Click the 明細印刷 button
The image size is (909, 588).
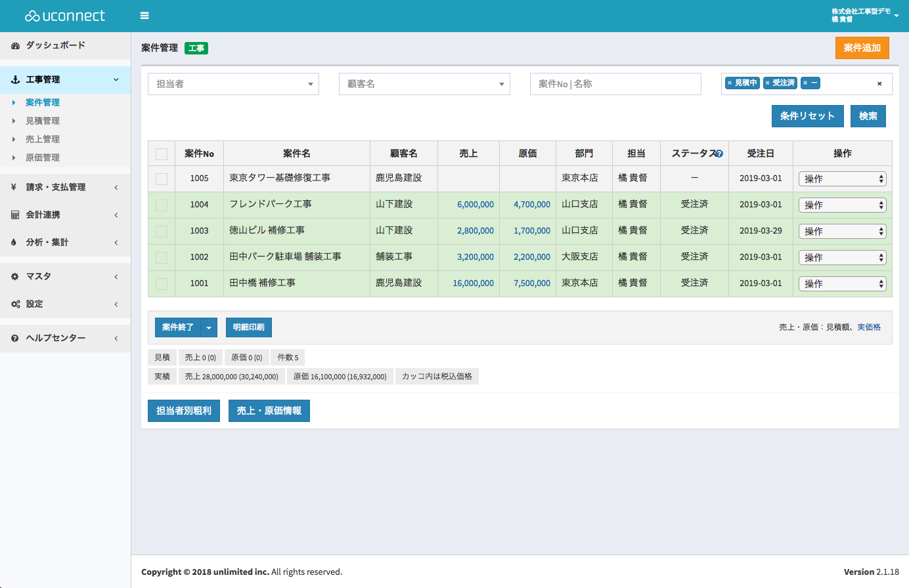tap(249, 327)
